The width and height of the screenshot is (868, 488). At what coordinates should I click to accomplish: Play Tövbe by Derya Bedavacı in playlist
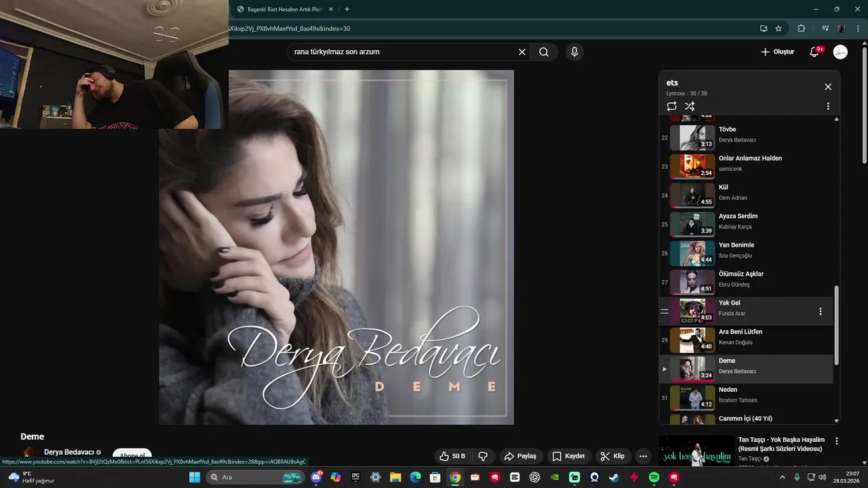746,138
